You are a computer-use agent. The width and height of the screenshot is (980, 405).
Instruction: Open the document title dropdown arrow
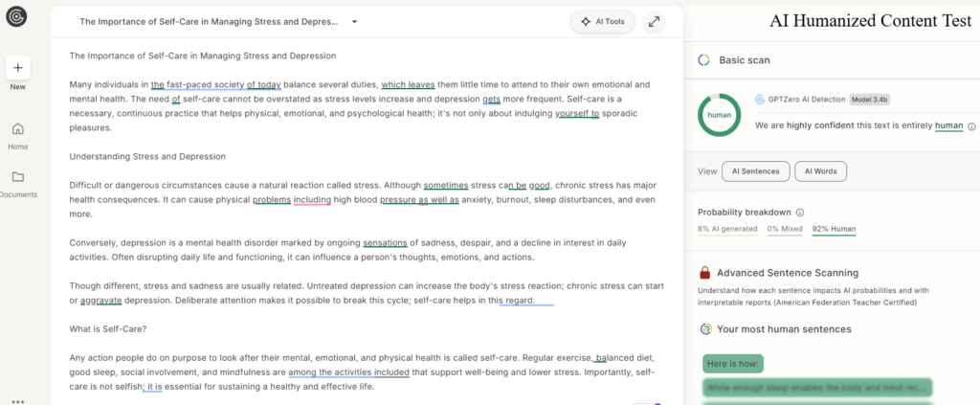(x=354, y=21)
